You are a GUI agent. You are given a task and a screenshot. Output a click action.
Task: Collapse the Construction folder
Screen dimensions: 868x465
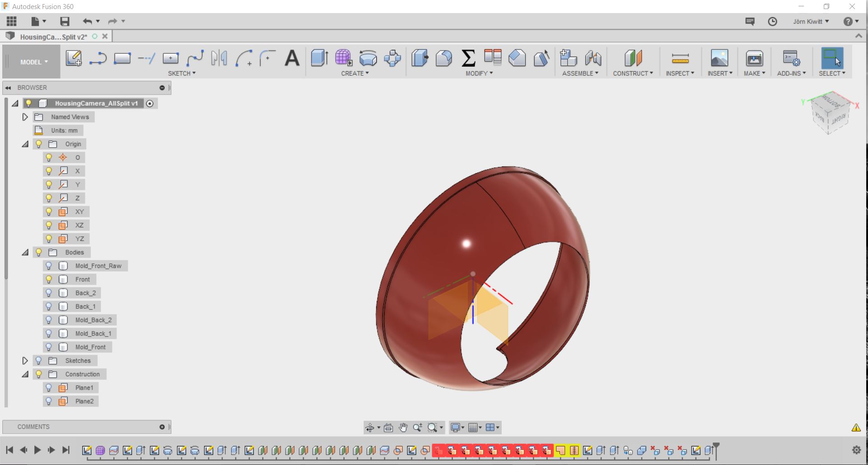click(x=25, y=374)
